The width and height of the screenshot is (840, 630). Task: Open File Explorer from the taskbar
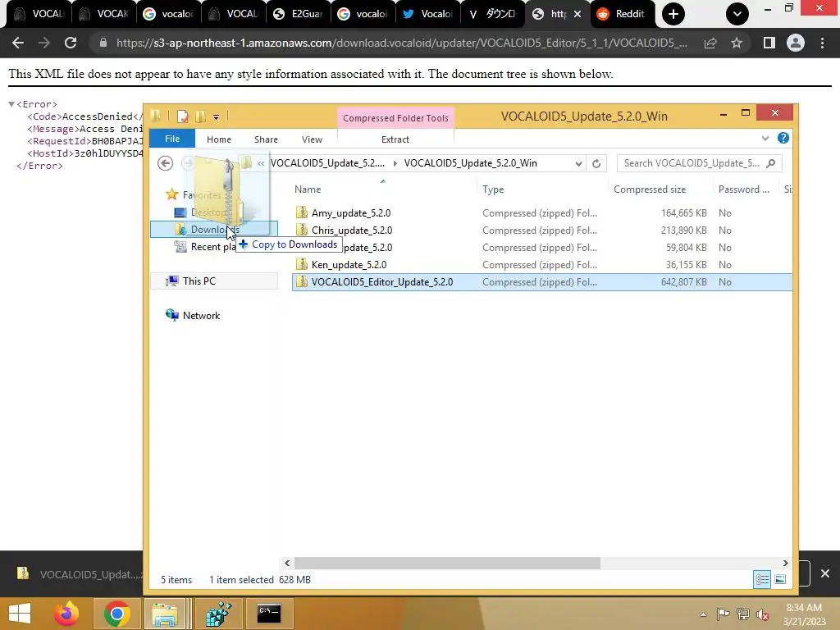click(166, 614)
